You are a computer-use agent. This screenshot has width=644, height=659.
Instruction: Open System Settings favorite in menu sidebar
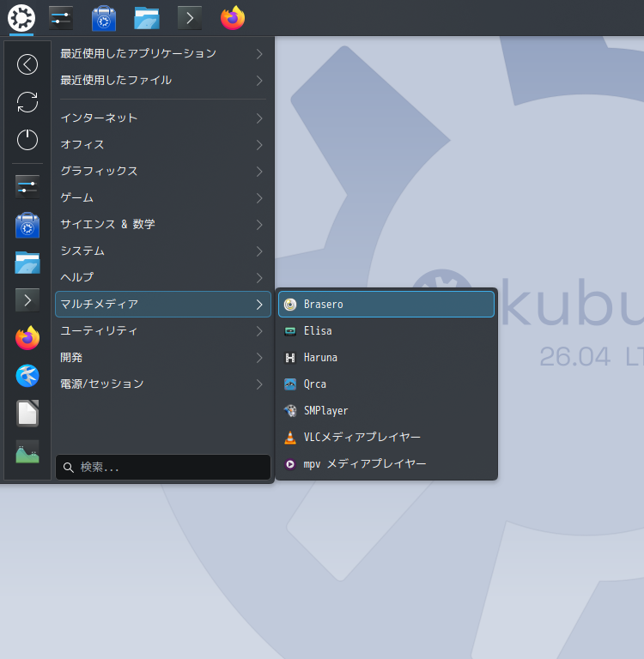(27, 186)
